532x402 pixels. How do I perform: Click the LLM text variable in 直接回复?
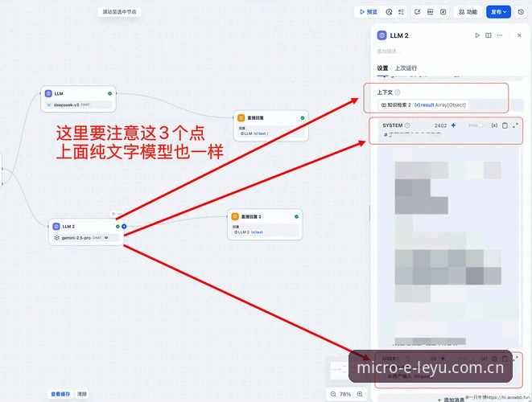pos(253,134)
